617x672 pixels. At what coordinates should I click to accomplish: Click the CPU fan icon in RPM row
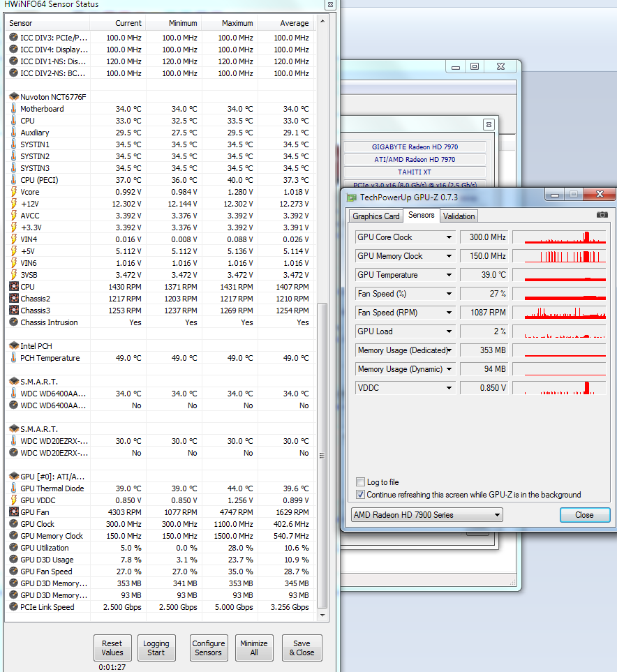point(14,287)
